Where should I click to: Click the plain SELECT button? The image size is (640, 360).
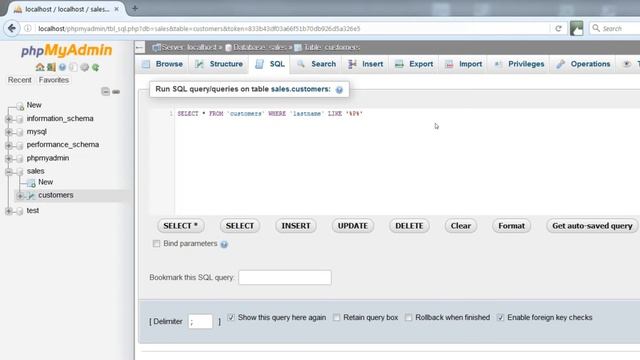(x=240, y=226)
